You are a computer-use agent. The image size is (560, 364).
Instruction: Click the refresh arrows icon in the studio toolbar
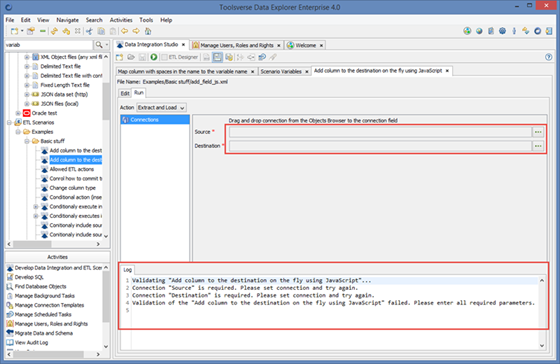pyautogui.click(x=262, y=57)
